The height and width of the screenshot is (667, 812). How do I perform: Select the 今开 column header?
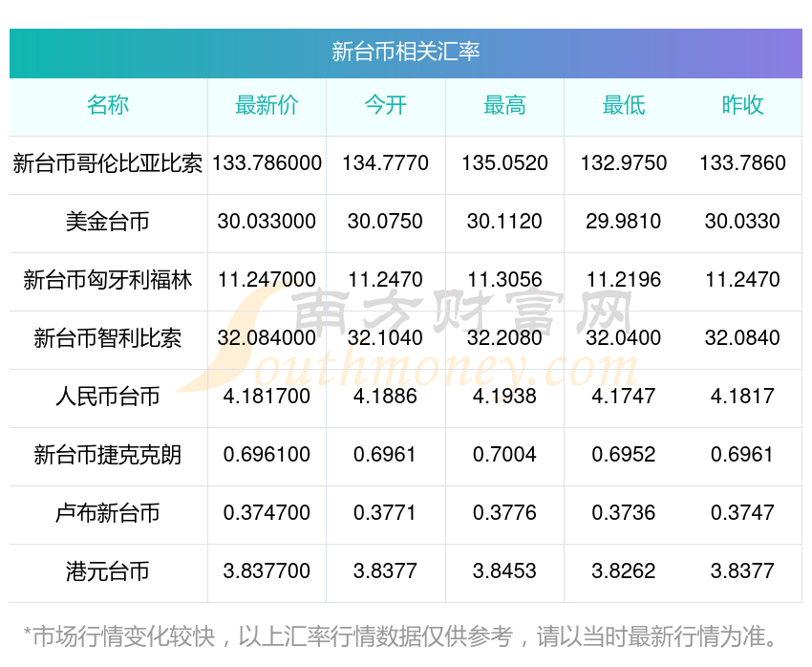pos(385,105)
